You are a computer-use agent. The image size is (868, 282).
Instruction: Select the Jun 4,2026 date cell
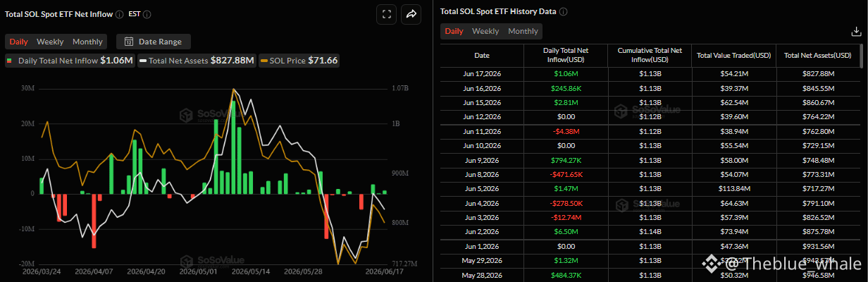pyautogui.click(x=482, y=203)
